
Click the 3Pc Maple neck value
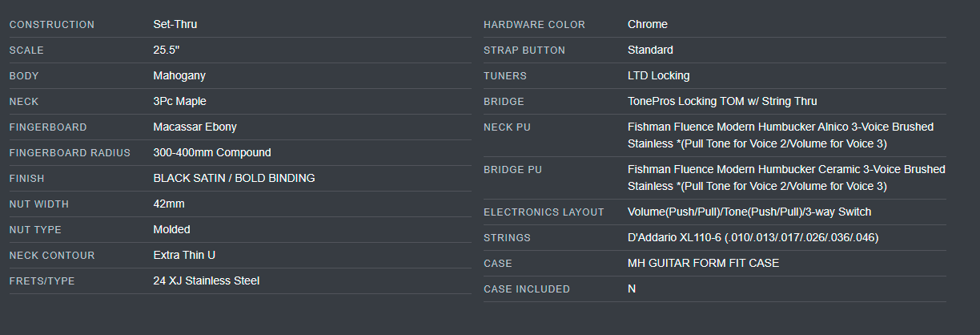[179, 101]
